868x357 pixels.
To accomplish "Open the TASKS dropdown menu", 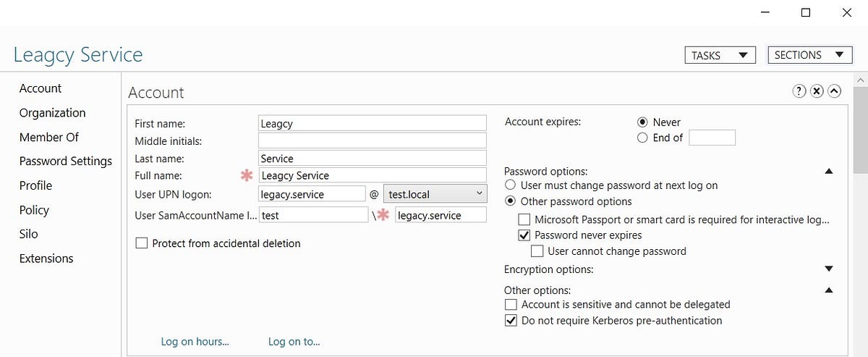I will 720,55.
